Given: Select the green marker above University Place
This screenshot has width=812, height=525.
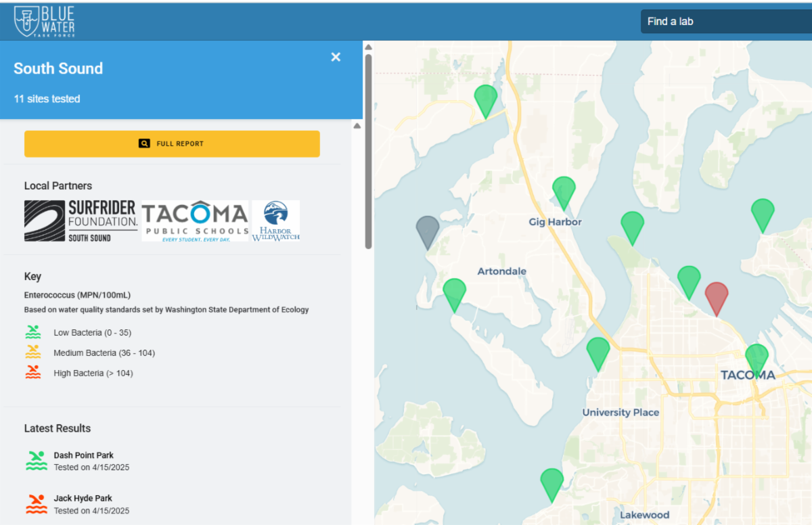Looking at the screenshot, I should [x=597, y=351].
